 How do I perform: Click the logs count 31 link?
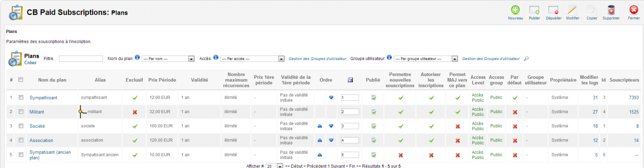(595, 98)
